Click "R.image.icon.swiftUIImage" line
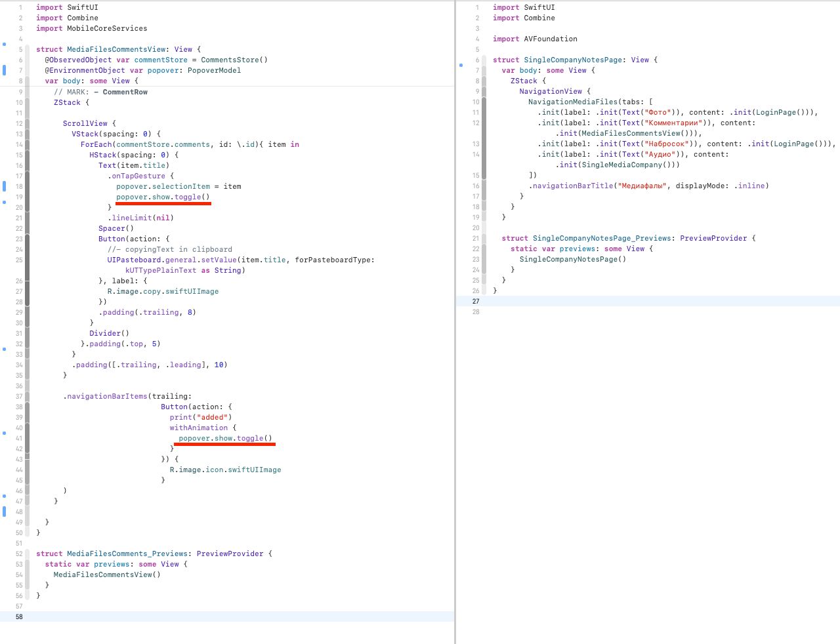This screenshot has width=840, height=644. point(225,470)
